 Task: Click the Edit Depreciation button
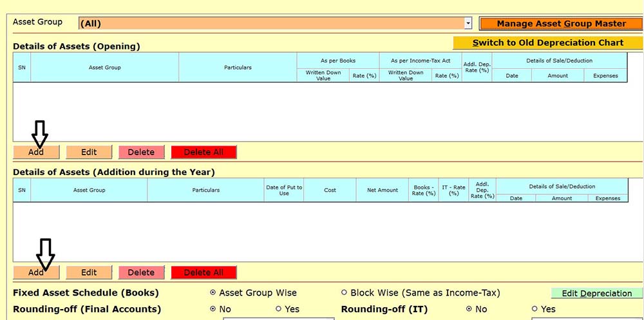click(x=596, y=293)
